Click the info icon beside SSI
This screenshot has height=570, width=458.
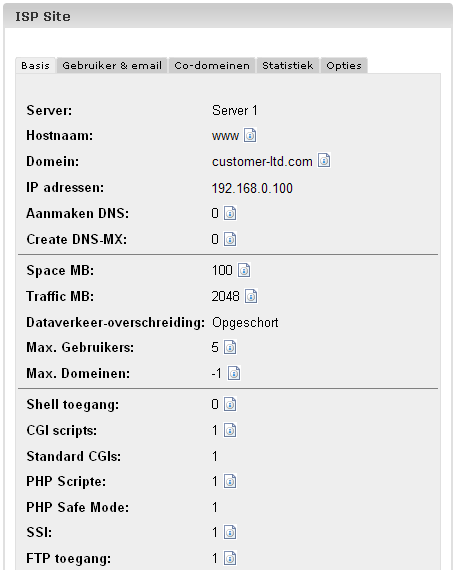point(230,533)
